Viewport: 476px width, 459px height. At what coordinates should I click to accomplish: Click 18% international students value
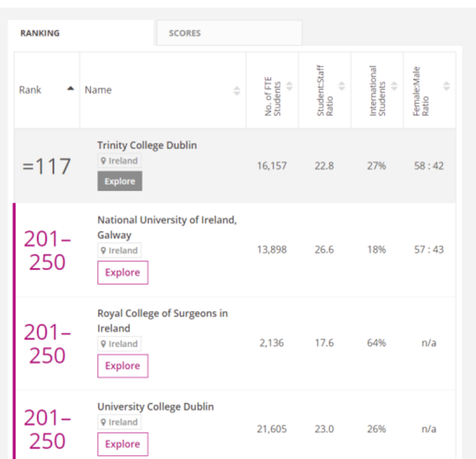376,250
